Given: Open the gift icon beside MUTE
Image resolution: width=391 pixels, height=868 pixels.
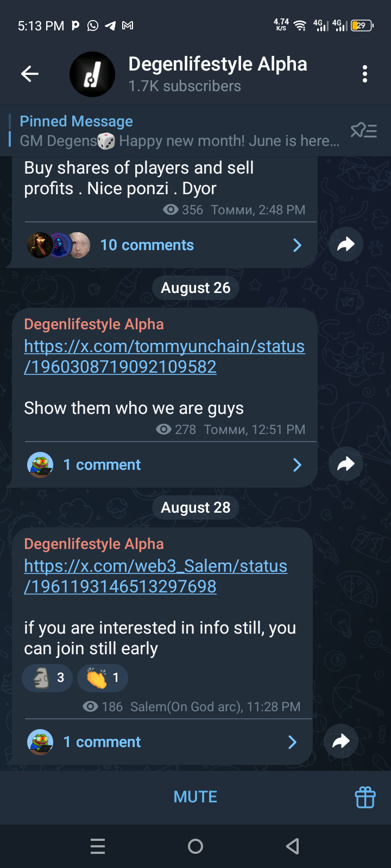Looking at the screenshot, I should (365, 797).
